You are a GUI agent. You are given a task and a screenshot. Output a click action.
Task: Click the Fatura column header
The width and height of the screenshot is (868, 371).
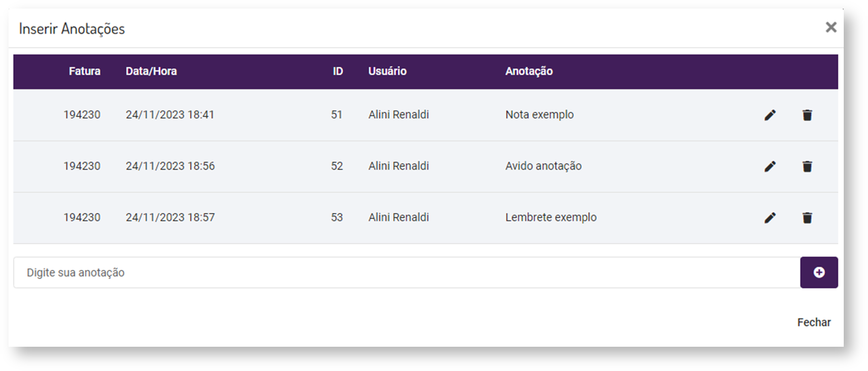[84, 71]
